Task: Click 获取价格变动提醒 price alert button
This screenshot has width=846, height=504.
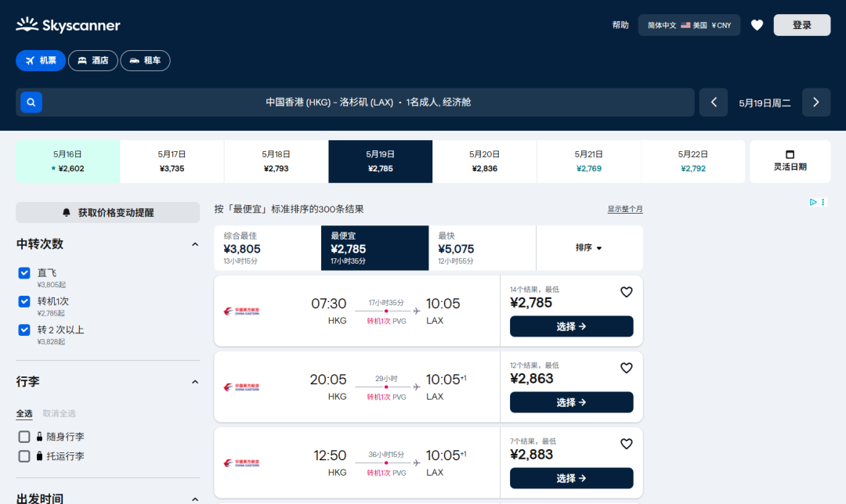Action: pos(108,212)
